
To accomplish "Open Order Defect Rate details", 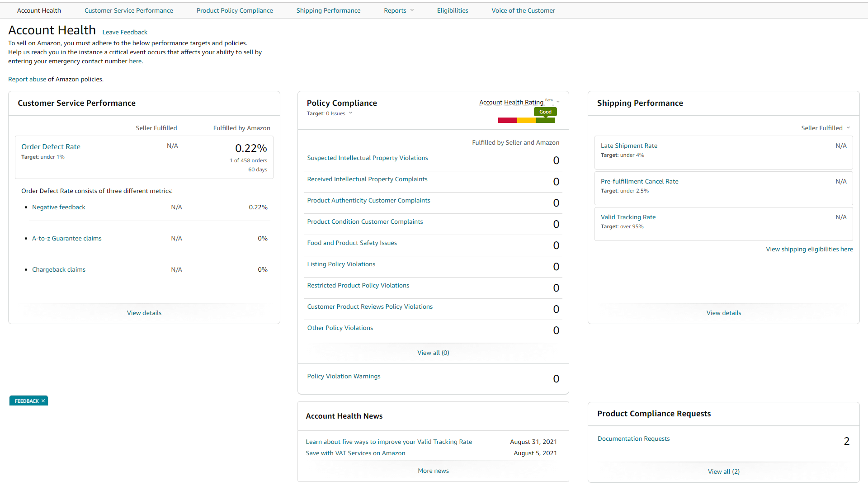I will tap(51, 146).
